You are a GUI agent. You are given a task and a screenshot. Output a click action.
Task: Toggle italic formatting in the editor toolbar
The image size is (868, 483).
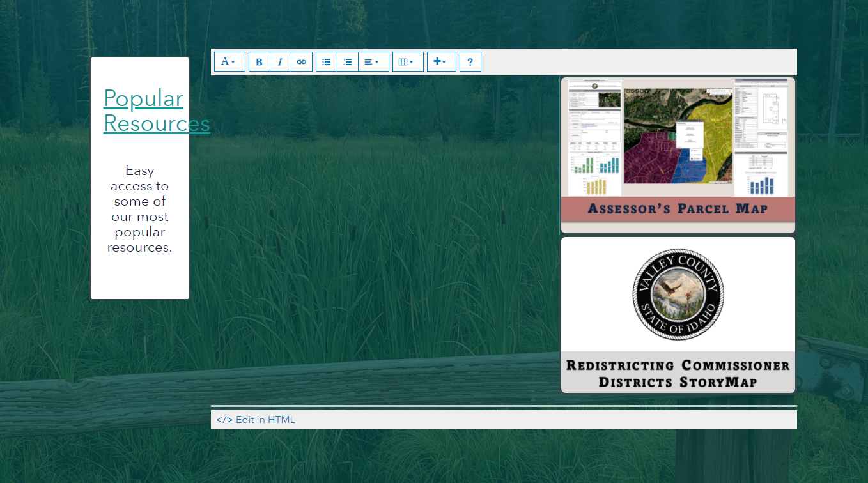pyautogui.click(x=280, y=61)
